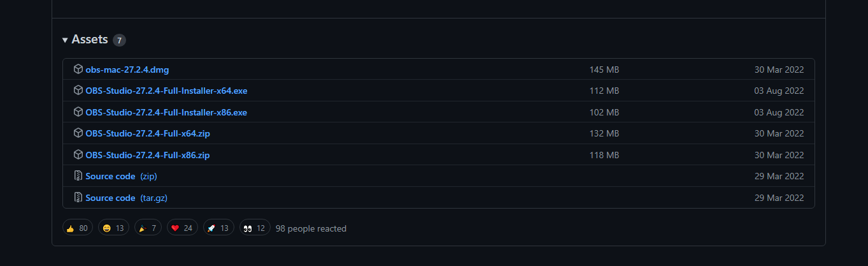This screenshot has width=868, height=266.
Task: Click package icon for Full-Installer-x86.exe
Action: [78, 112]
